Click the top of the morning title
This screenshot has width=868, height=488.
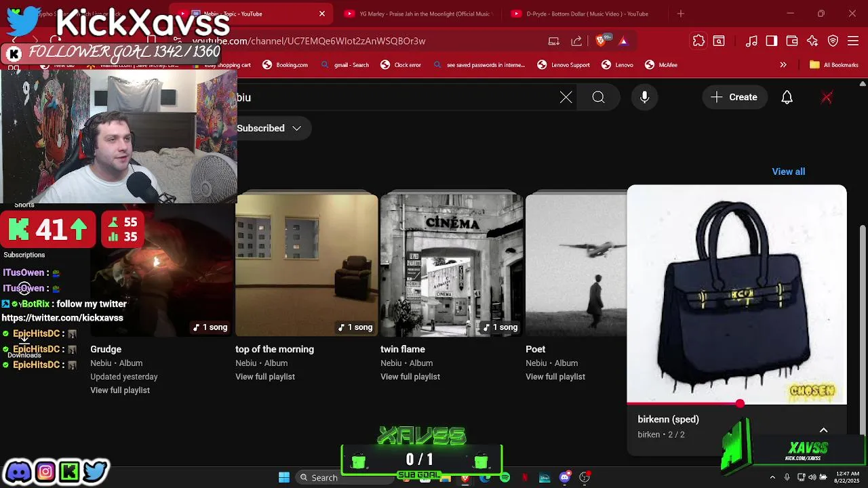pyautogui.click(x=275, y=349)
